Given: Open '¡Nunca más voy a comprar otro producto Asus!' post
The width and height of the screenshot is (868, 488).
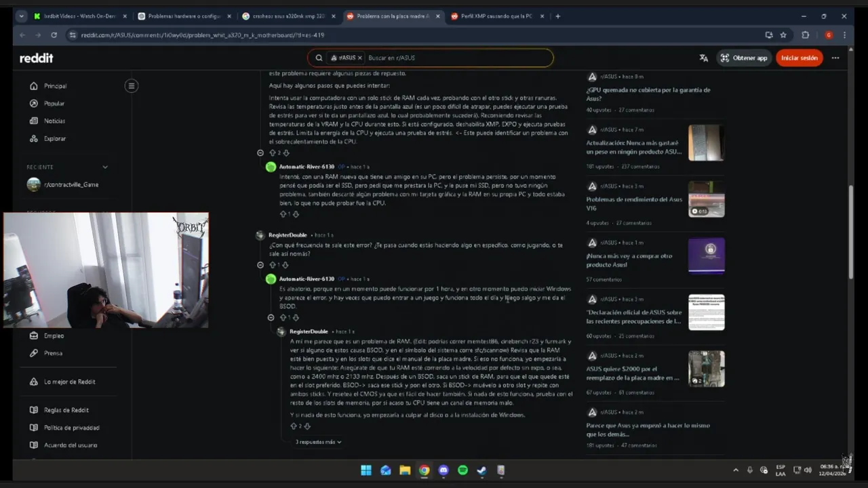Looking at the screenshot, I should pyautogui.click(x=629, y=260).
